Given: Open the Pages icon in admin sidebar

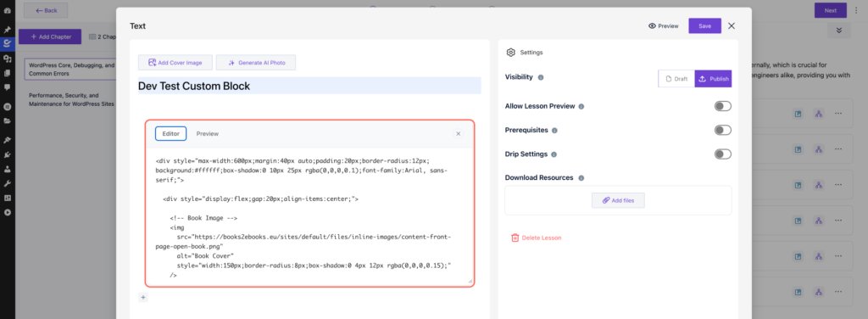Looking at the screenshot, I should pyautogui.click(x=7, y=73).
